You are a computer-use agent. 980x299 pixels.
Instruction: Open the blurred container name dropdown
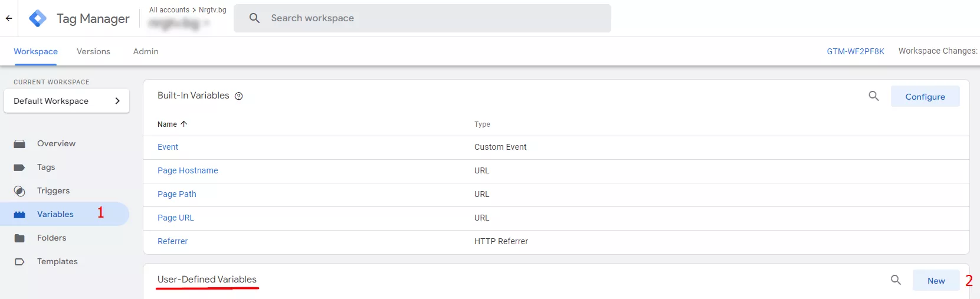point(179,24)
